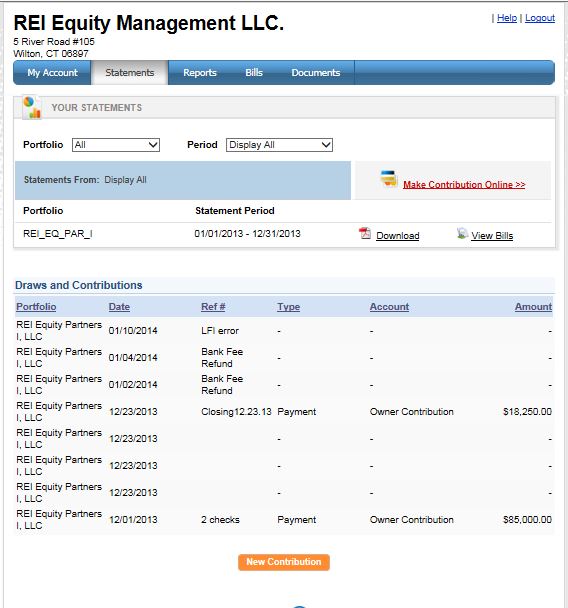Open the Portfolio dropdown
The height and width of the screenshot is (608, 568).
[x=116, y=145]
